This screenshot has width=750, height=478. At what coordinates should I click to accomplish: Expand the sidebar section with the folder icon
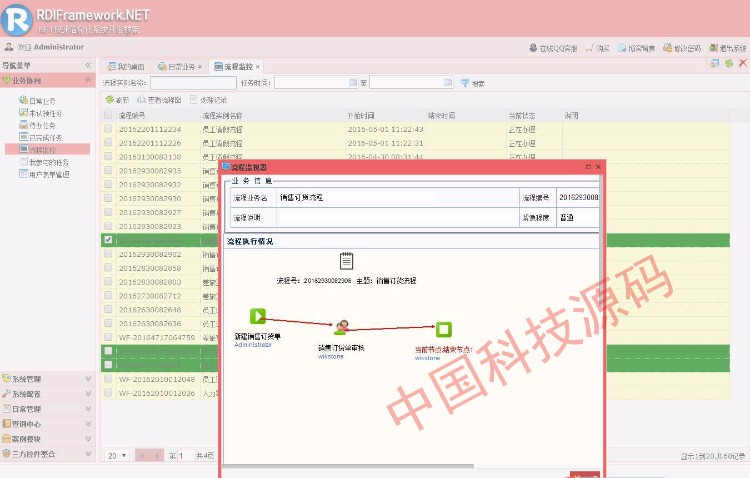pyautogui.click(x=88, y=438)
